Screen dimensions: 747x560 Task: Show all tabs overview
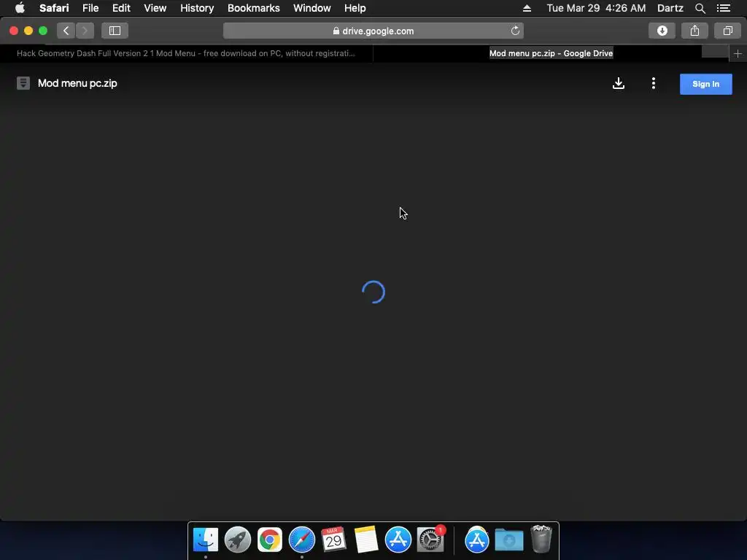(x=727, y=31)
